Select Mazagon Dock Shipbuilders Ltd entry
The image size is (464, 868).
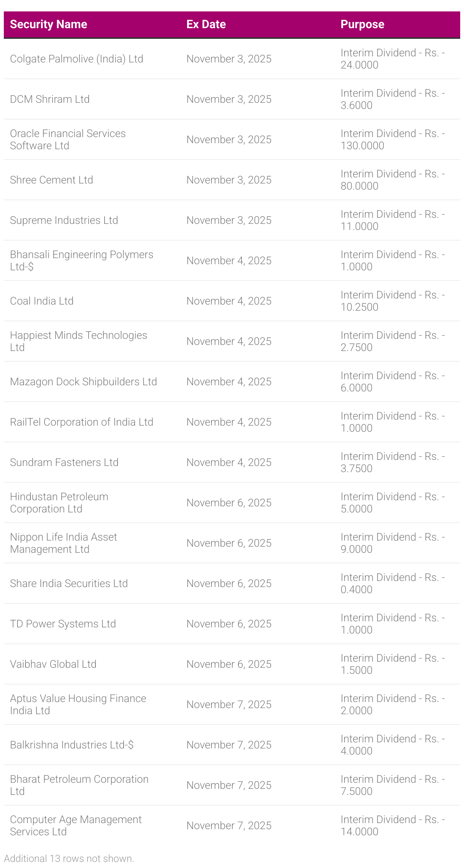coord(83,382)
